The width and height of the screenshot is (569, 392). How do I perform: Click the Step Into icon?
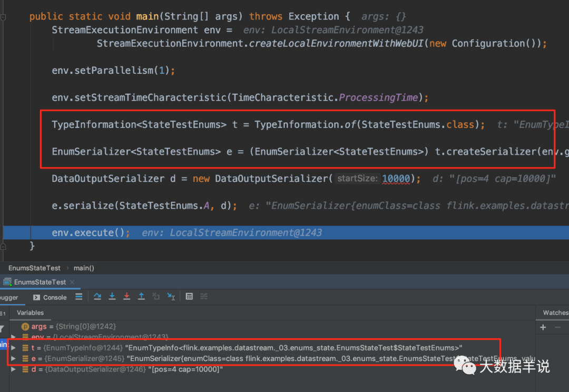(x=112, y=297)
